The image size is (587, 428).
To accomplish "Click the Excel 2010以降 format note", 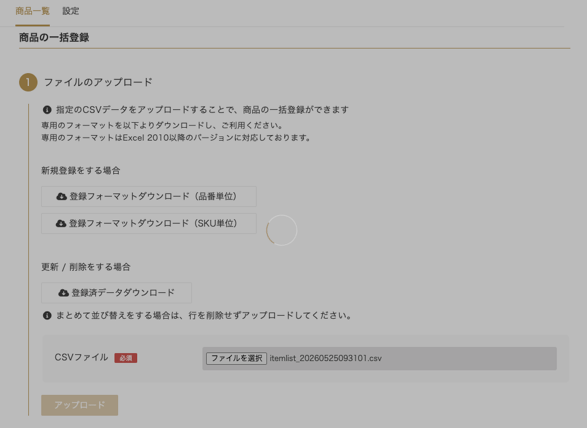I will [176, 138].
